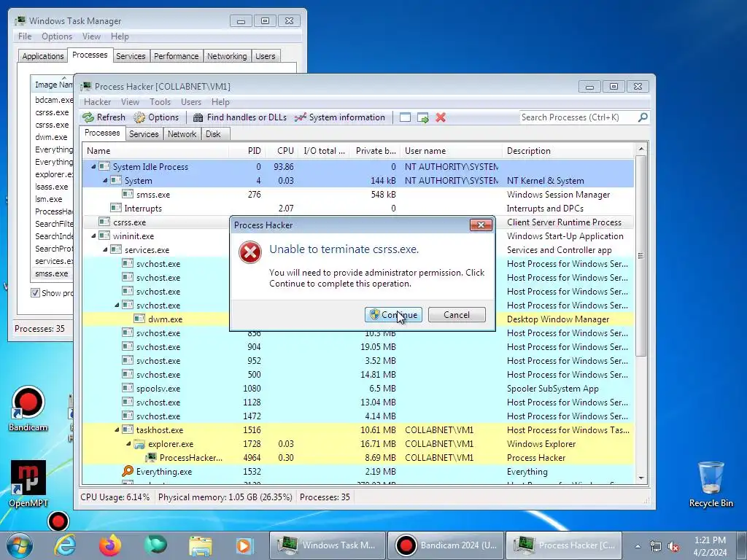Select lsass.exe in Task Manager list
Screen dimensions: 747x560
[x=52, y=187]
